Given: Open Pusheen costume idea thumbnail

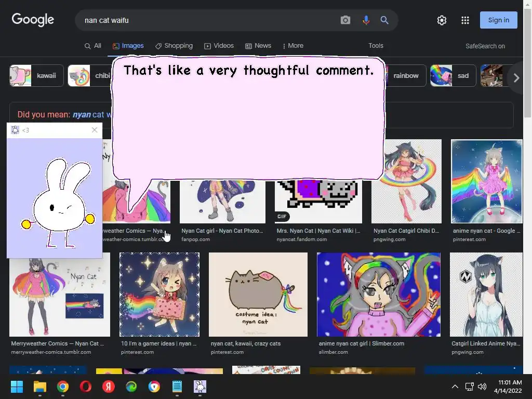Looking at the screenshot, I should [258, 295].
